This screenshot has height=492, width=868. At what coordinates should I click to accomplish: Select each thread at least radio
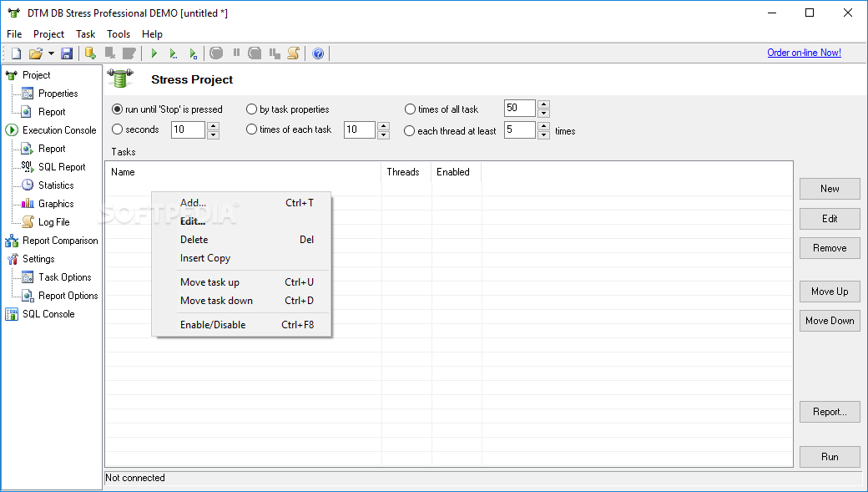pyautogui.click(x=409, y=131)
